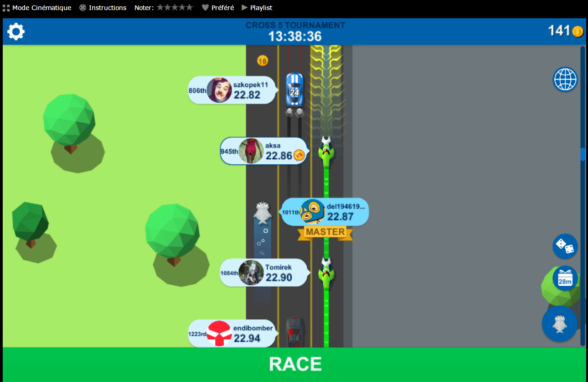This screenshot has width=588, height=382.
Task: Click the globe leaderboard icon
Action: (x=565, y=79)
